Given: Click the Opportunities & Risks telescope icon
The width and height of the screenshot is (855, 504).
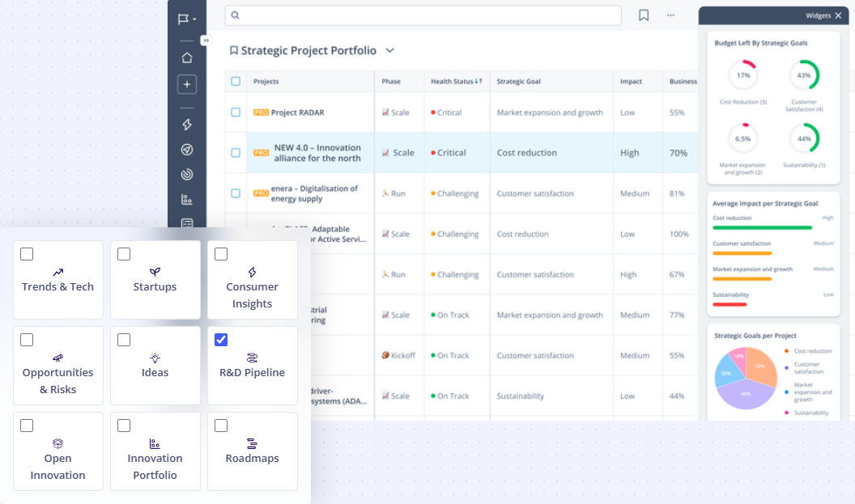Looking at the screenshot, I should click(x=57, y=358).
